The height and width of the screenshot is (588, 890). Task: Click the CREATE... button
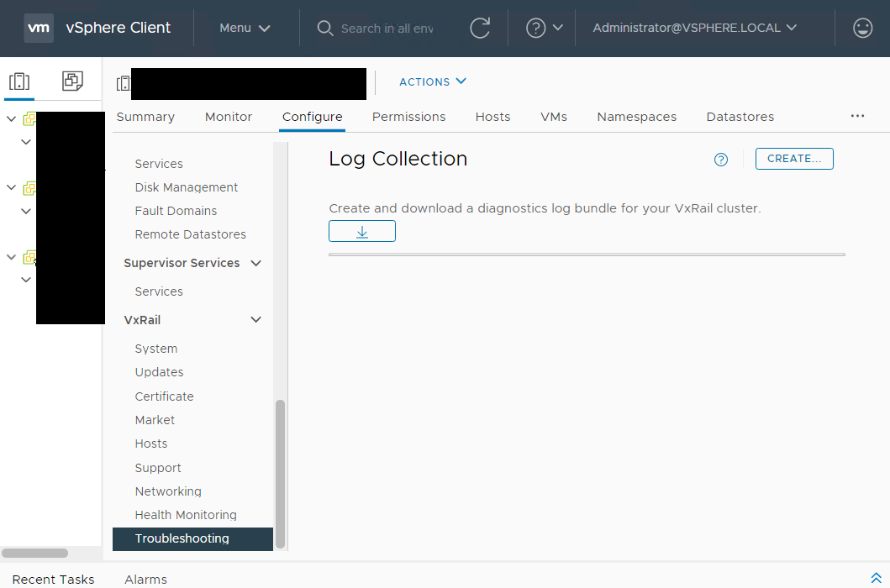point(794,159)
